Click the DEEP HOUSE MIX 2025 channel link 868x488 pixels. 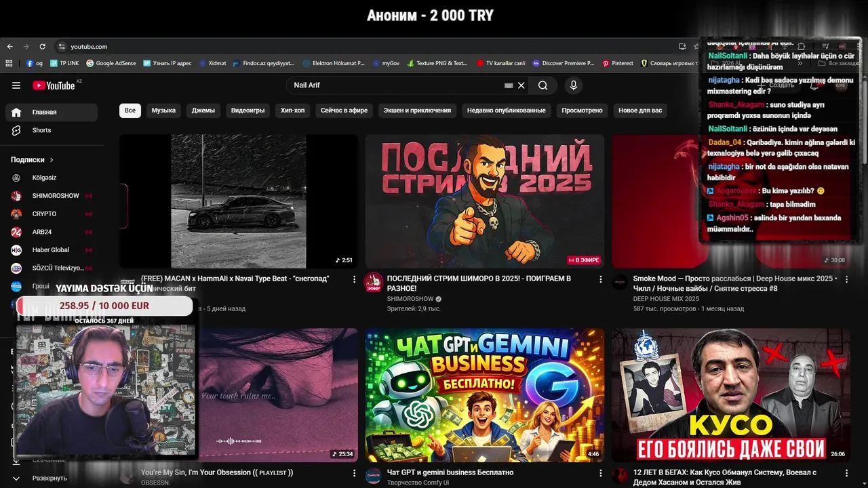point(666,299)
